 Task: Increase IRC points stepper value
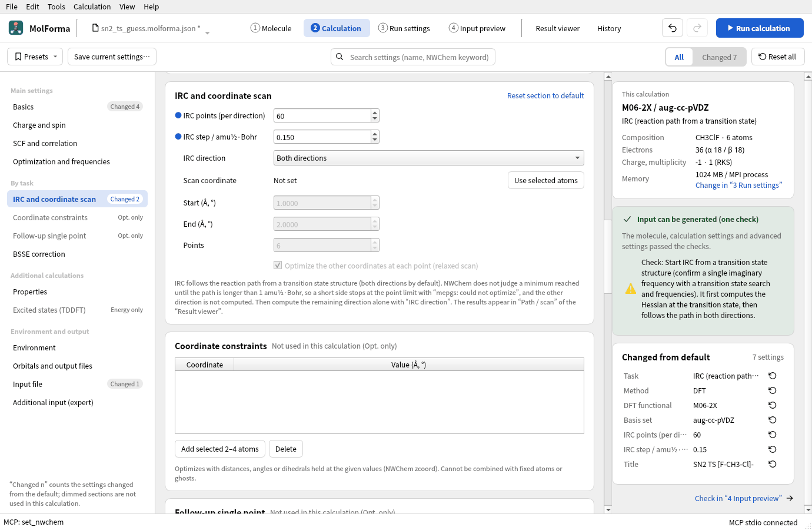pyautogui.click(x=375, y=112)
